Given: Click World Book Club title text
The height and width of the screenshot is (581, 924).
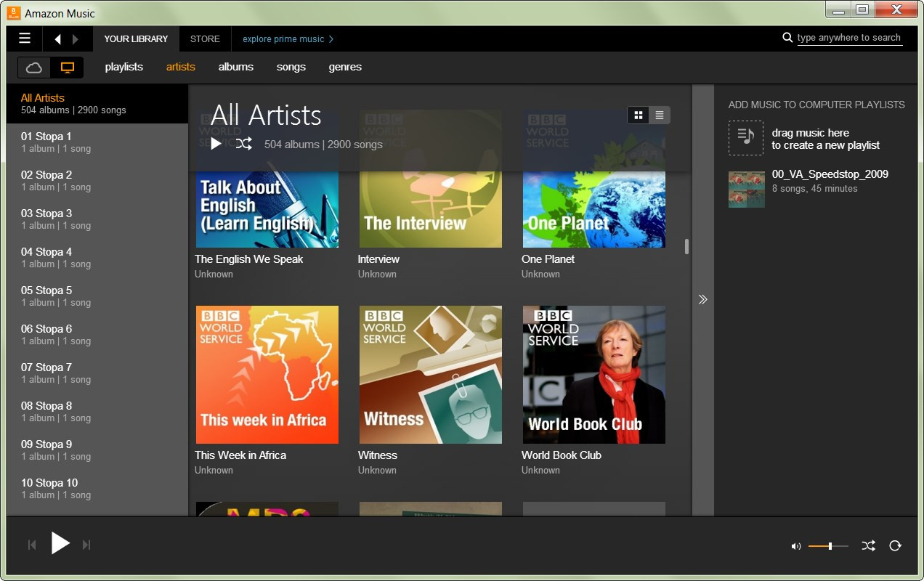Looking at the screenshot, I should click(562, 455).
